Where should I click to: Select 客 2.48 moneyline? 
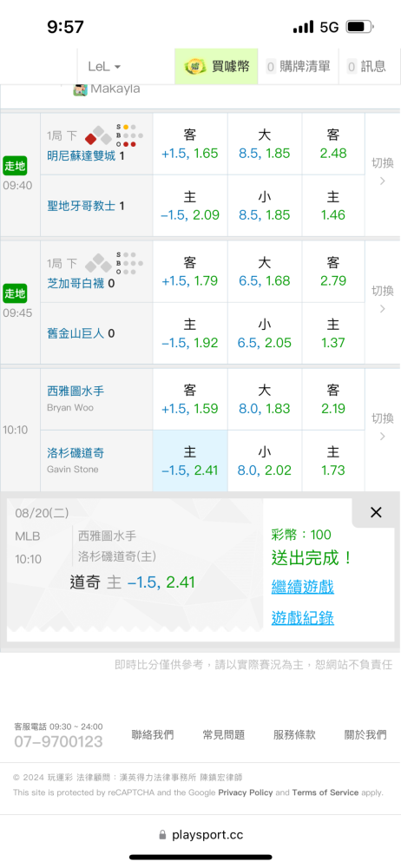pos(333,144)
